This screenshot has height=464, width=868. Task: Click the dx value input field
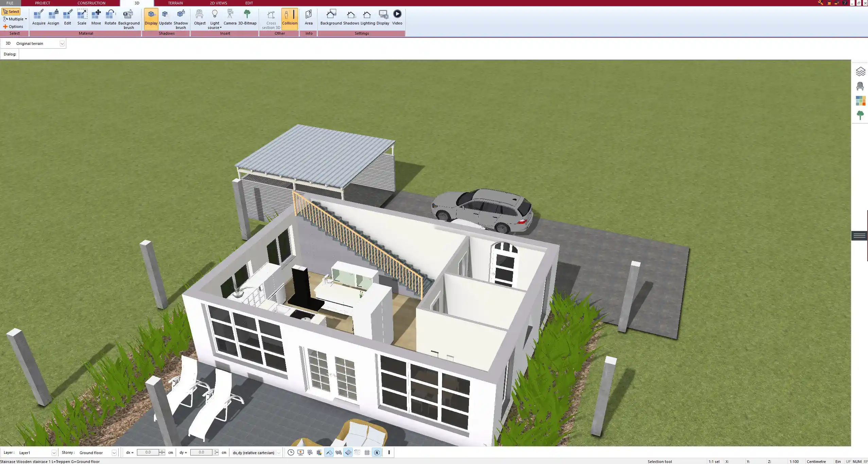tap(148, 452)
